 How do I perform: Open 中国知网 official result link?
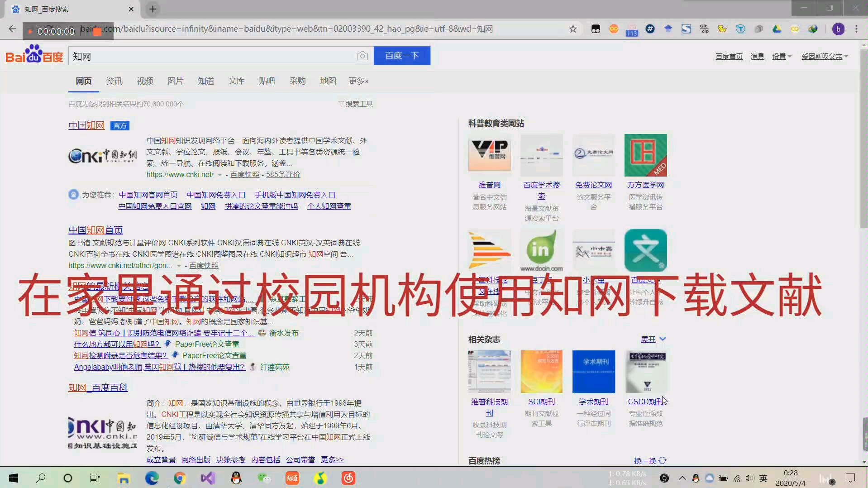[86, 125]
